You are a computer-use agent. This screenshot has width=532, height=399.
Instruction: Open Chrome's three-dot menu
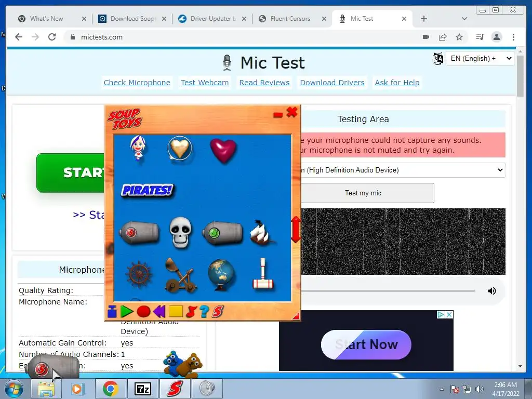513,37
